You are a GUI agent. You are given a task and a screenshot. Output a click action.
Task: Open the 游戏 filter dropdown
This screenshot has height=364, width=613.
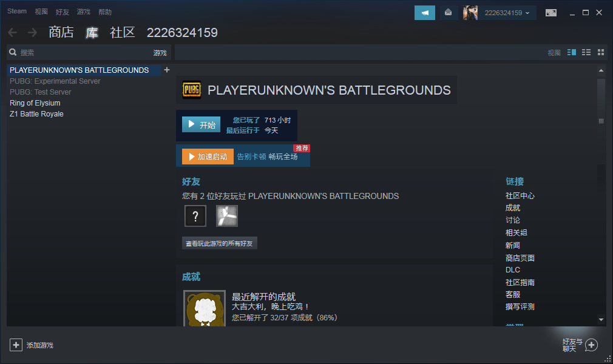click(x=160, y=53)
